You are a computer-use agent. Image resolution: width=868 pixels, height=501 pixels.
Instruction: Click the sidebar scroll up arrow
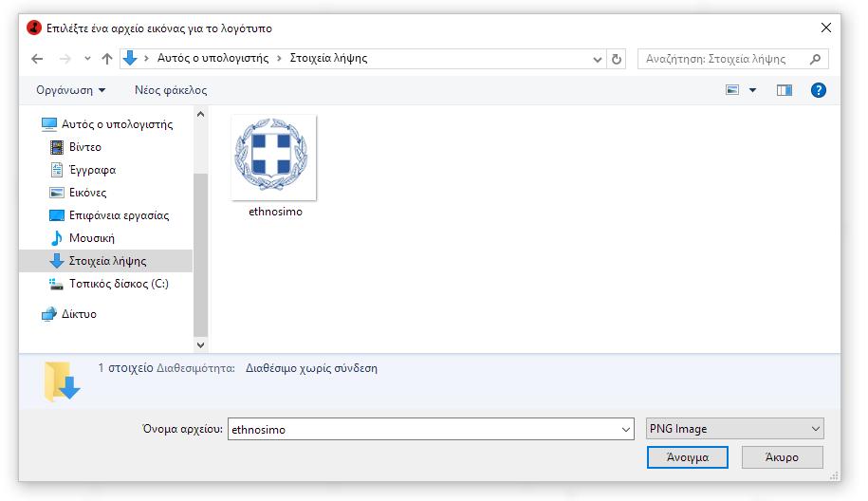200,114
